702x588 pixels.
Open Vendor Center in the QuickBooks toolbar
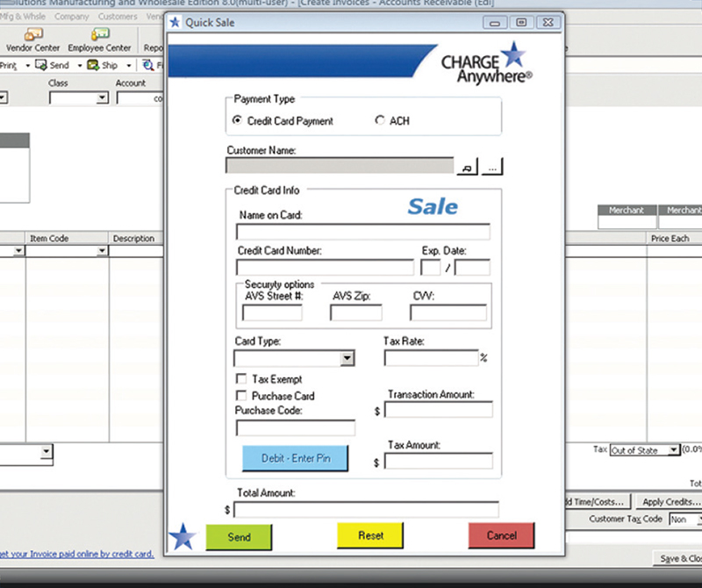coord(32,40)
